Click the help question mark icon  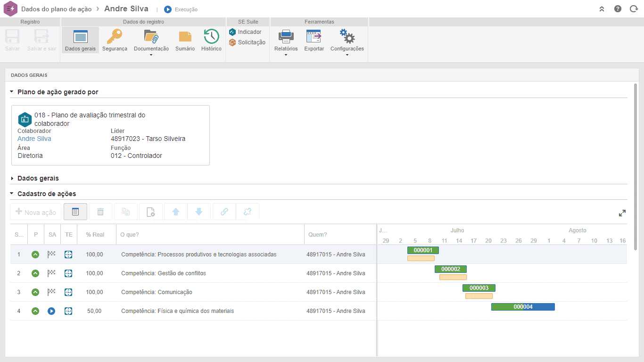pos(618,9)
